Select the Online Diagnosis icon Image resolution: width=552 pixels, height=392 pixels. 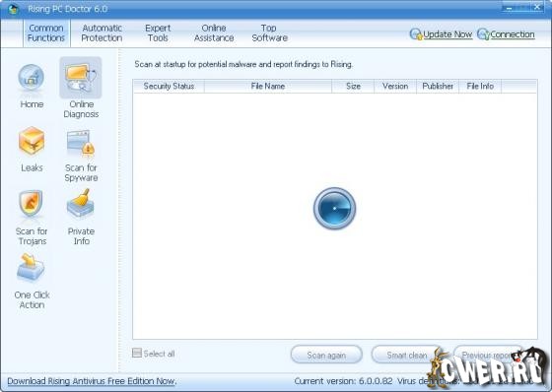coord(81,78)
